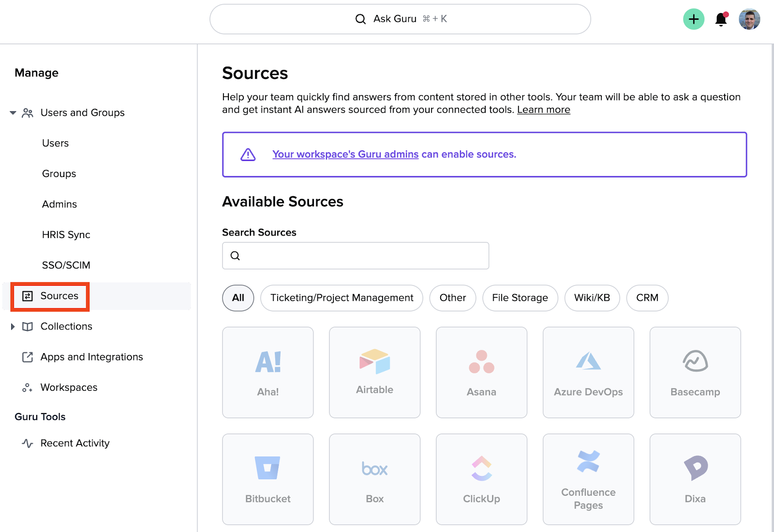
Task: Open the Learn more link
Action: [x=544, y=110]
